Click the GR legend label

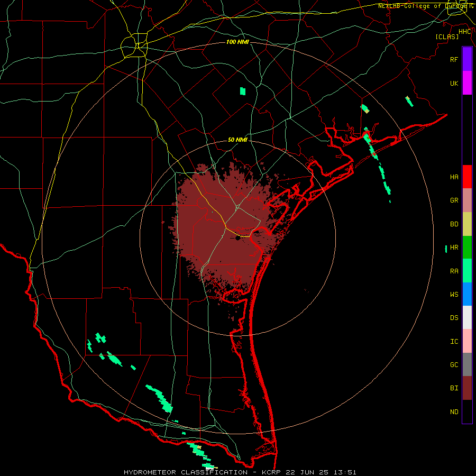point(454,200)
